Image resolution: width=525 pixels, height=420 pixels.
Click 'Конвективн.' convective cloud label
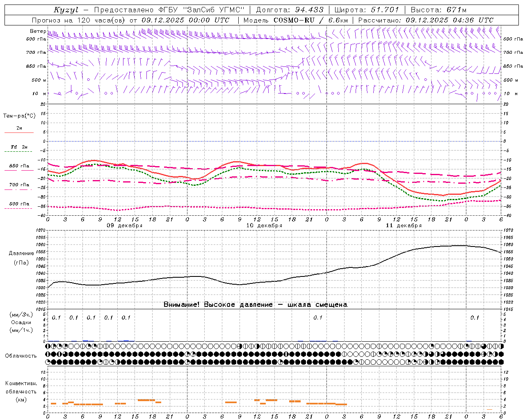pos(21,383)
